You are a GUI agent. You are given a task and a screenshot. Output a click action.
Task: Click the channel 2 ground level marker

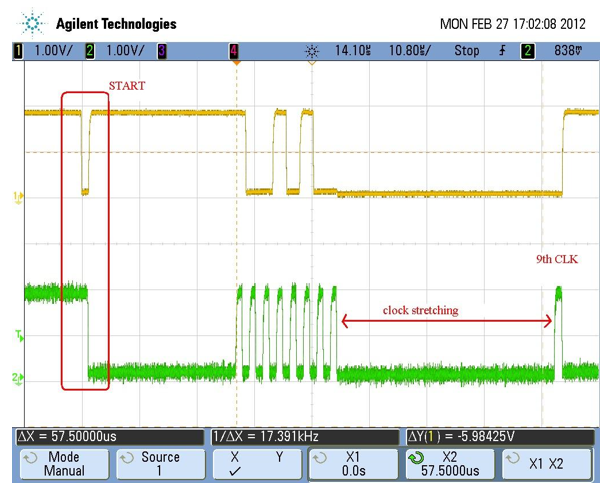coord(18,377)
